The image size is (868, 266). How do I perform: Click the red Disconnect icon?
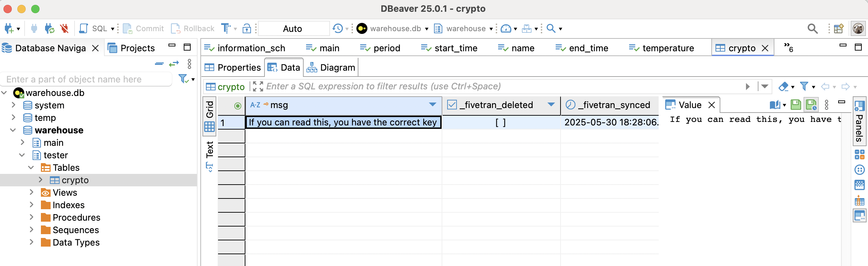[64, 29]
